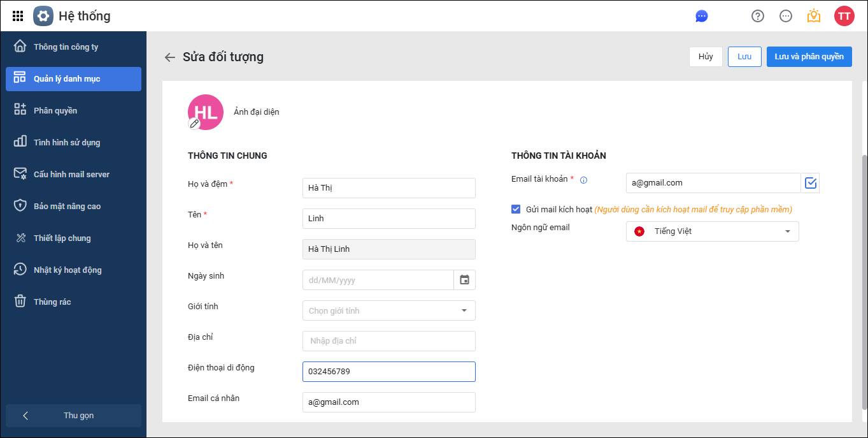868x438 pixels.
Task: Expand the Giới tính dropdown
Action: (388, 310)
